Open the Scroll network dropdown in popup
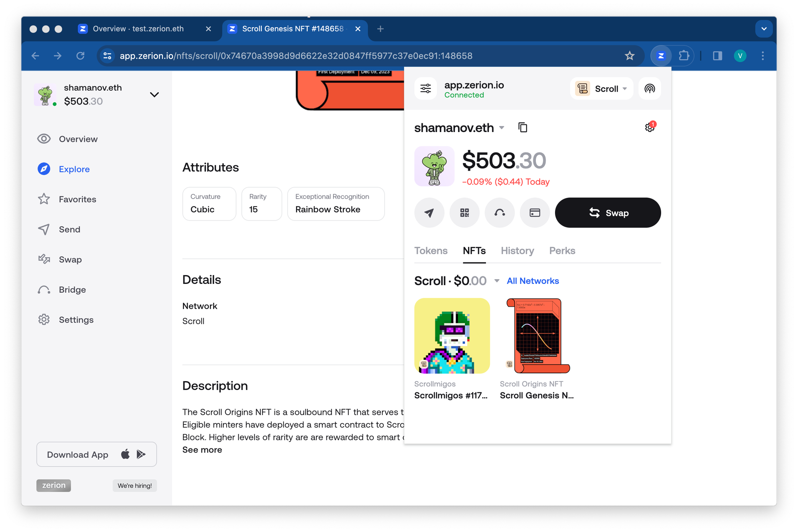This screenshot has width=798, height=532. click(x=602, y=88)
